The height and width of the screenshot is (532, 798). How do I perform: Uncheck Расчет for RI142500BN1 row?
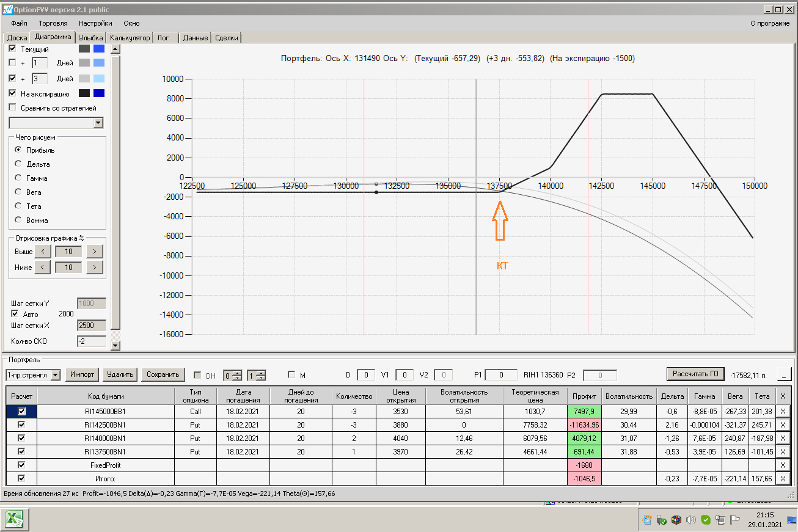point(22,425)
